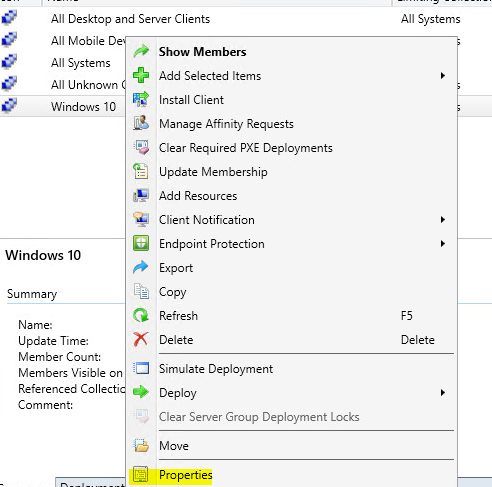Viewport: 492px width, 487px height.
Task: Select the All Systems collection name
Action: [x=81, y=63]
